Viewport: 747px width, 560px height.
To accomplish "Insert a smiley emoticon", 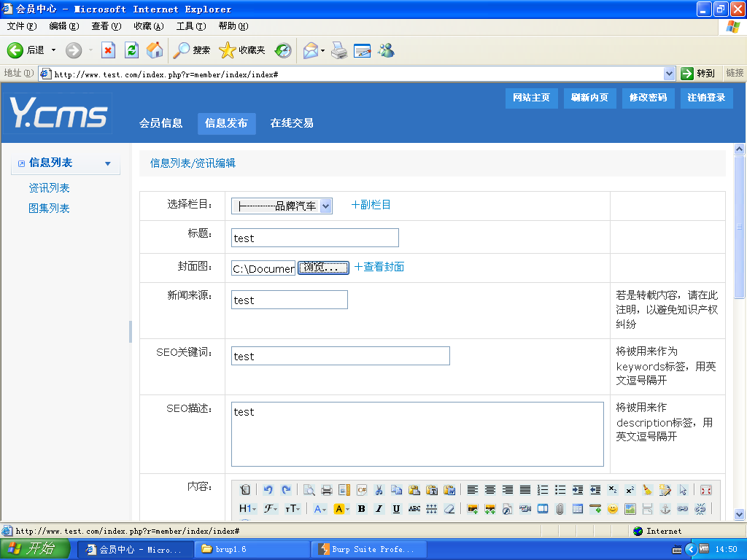I will (x=613, y=508).
